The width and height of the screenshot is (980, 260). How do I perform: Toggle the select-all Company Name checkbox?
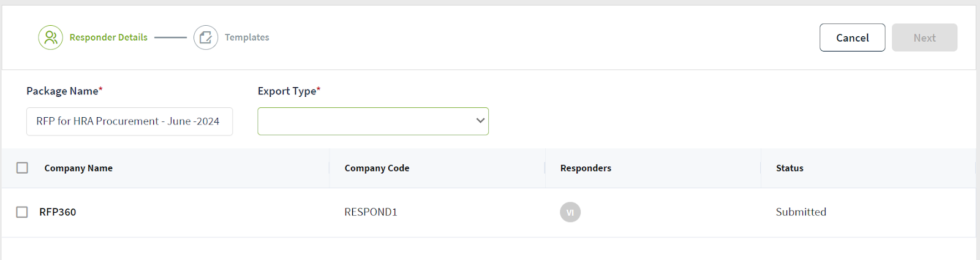pyautogui.click(x=22, y=168)
